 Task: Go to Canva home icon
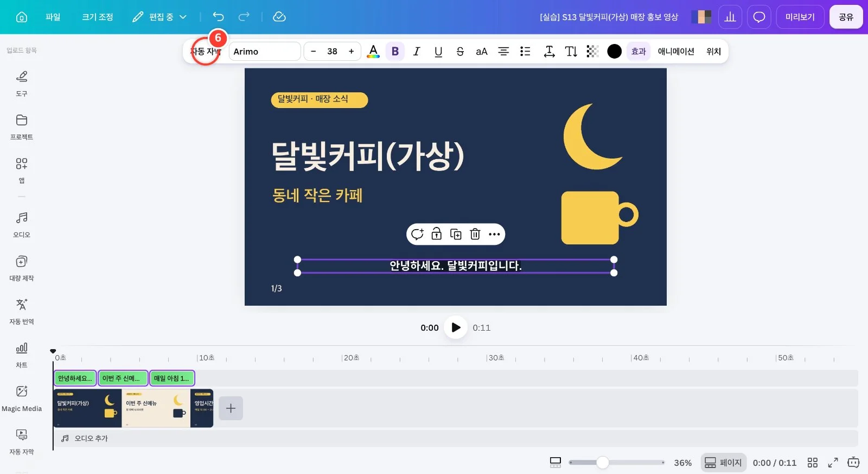(x=22, y=17)
